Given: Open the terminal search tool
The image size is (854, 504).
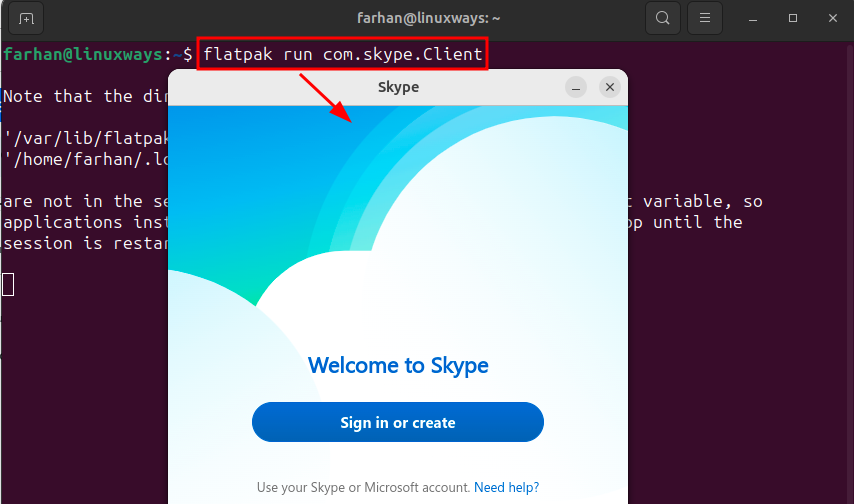Looking at the screenshot, I should 662,18.
